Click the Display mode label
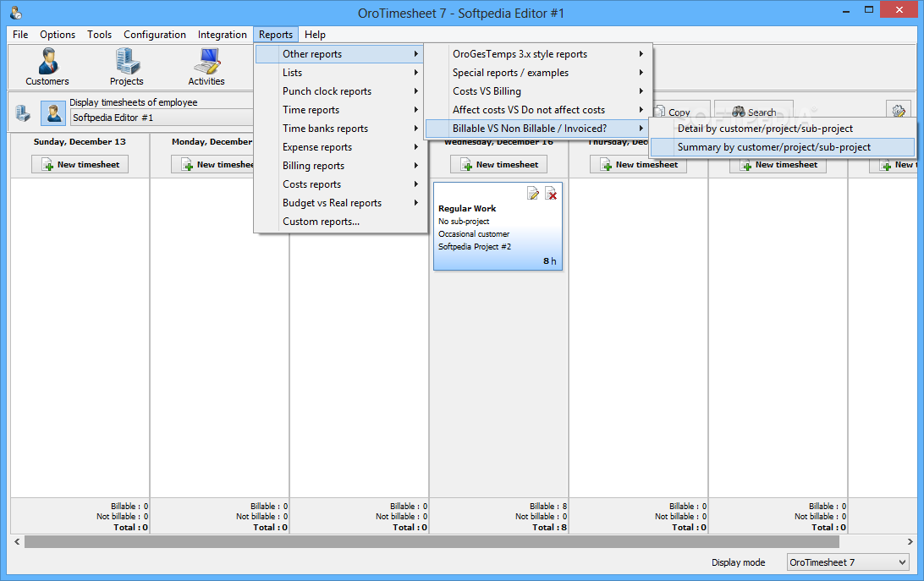Screen dimensions: 924x581 (738, 562)
